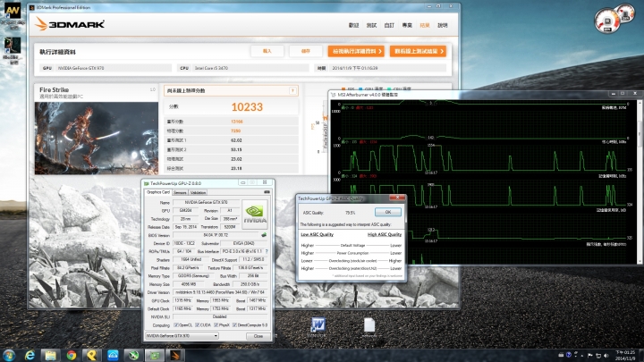
Task: Open the GPU selection dropdown in GPU-Z
Action: [182, 336]
